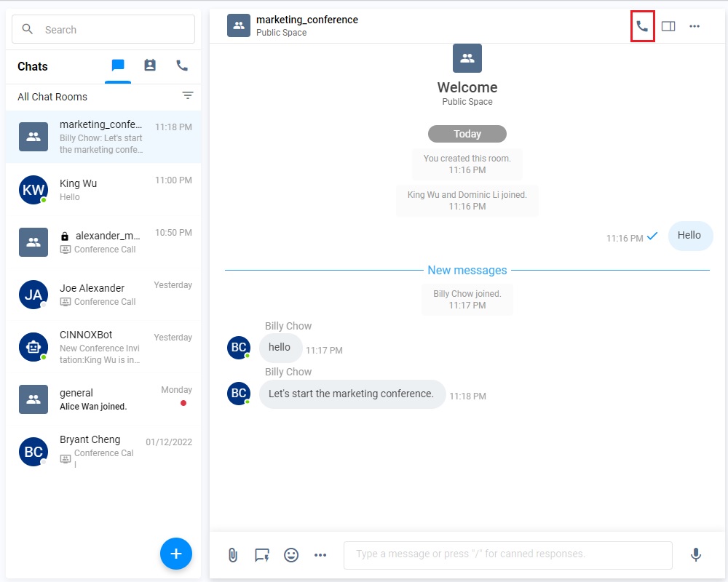The width and height of the screenshot is (728, 582).
Task: Attach a file with paperclip icon
Action: 233,555
